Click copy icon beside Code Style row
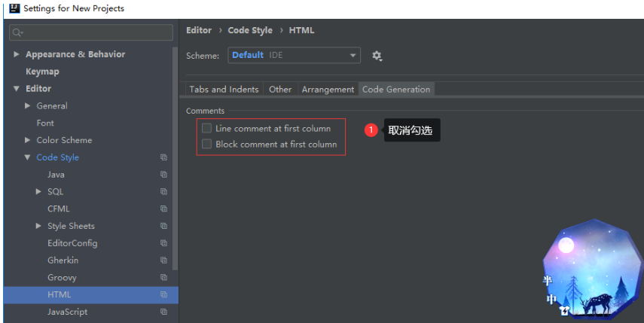644x323 pixels. [163, 157]
